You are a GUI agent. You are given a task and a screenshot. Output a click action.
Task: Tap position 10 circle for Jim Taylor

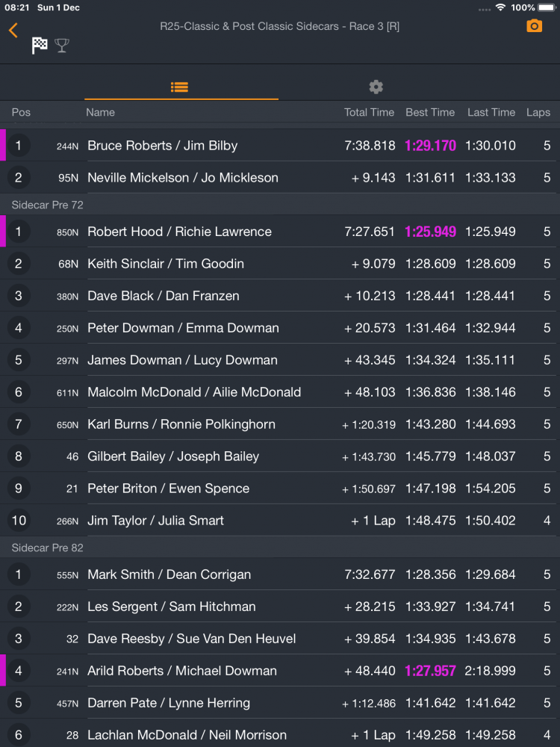[19, 521]
